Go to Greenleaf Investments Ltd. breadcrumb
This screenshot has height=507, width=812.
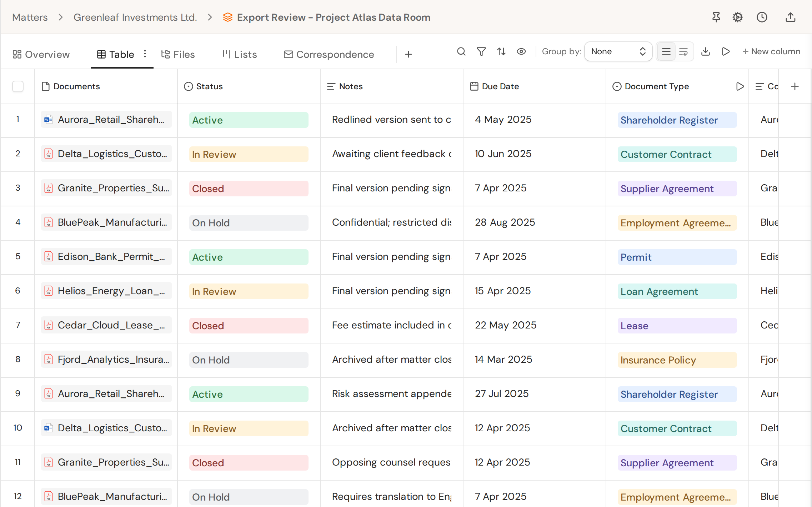coord(135,17)
